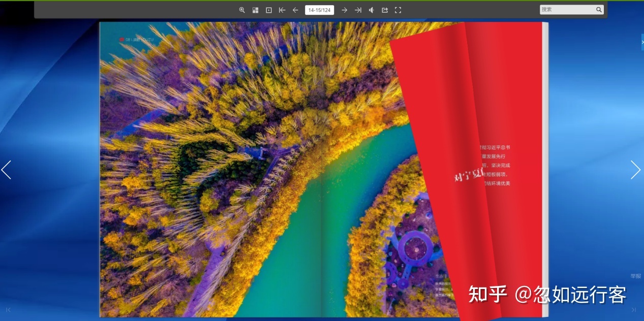This screenshot has width=644, height=321.
Task: Flip forward with large right arrow
Action: (635, 170)
